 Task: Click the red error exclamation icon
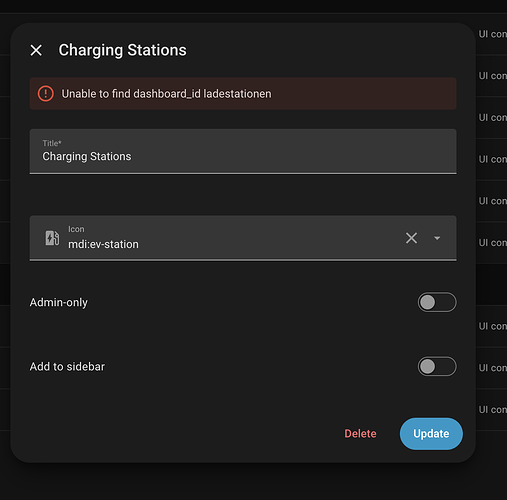pos(46,94)
